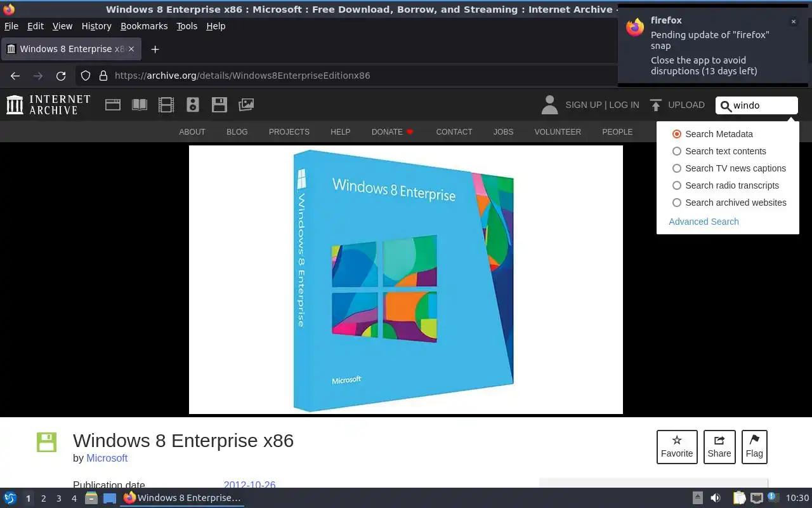The image size is (812, 508).
Task: Open the Edit menu
Action: (36, 26)
